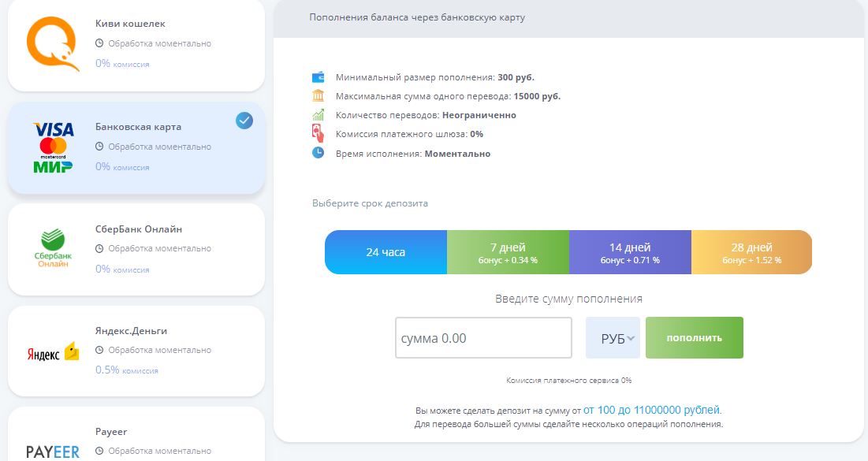Select the 24 часа deposit term
Image resolution: width=868 pixels, height=461 pixels.
(x=386, y=251)
